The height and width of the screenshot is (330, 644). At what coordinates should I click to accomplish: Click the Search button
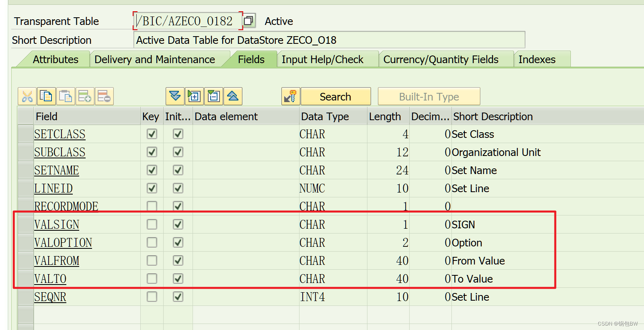point(336,96)
